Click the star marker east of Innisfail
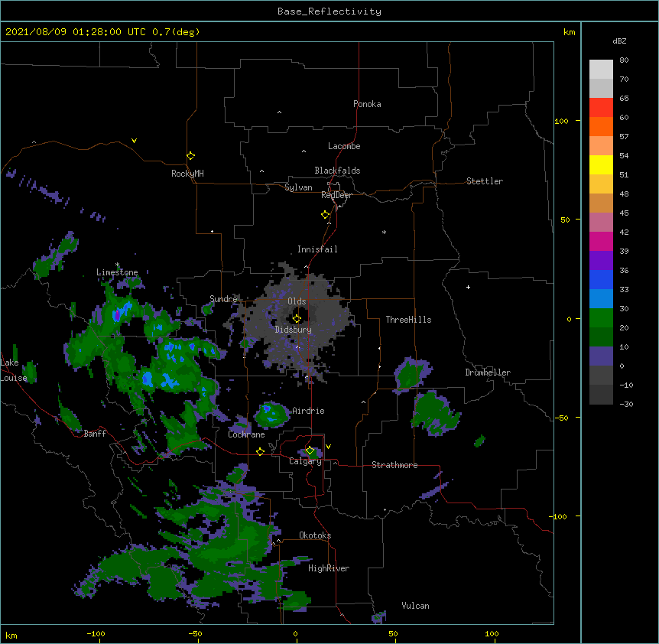 click(x=384, y=232)
